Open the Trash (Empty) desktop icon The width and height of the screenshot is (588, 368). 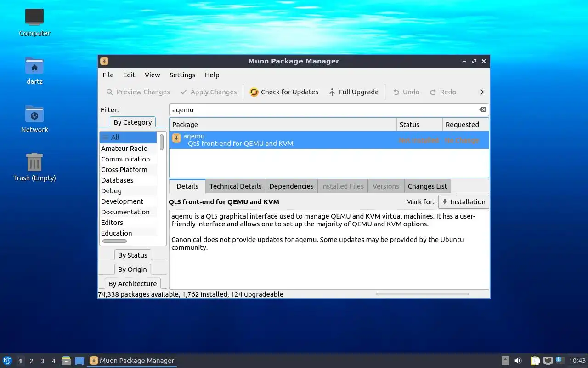click(x=34, y=167)
